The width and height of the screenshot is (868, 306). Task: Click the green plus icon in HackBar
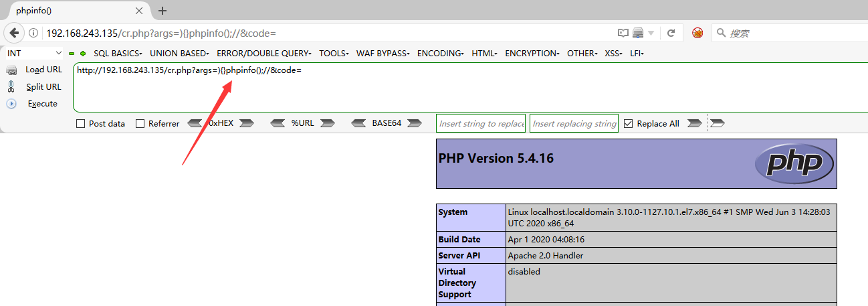[83, 53]
